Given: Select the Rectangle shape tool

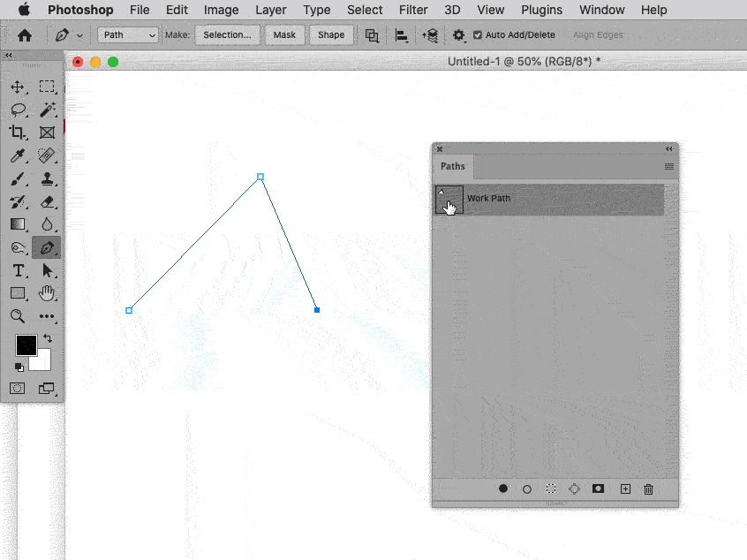Looking at the screenshot, I should [18, 292].
